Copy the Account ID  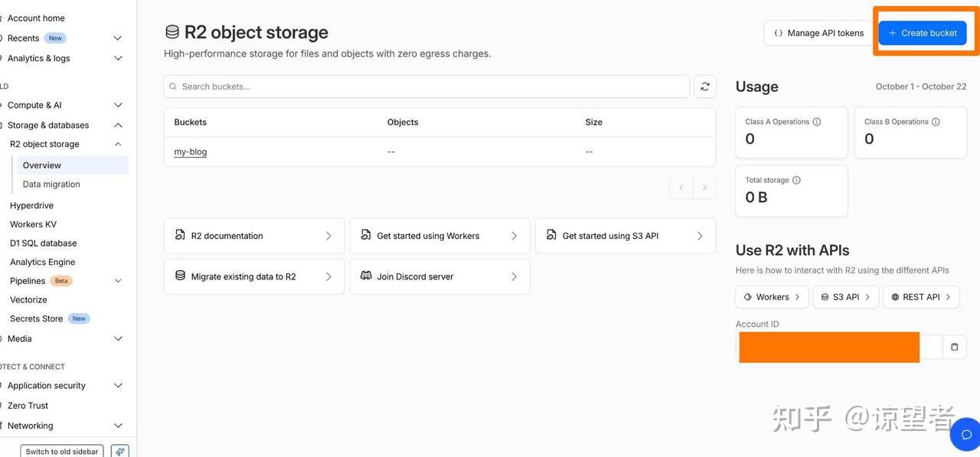[952, 345]
